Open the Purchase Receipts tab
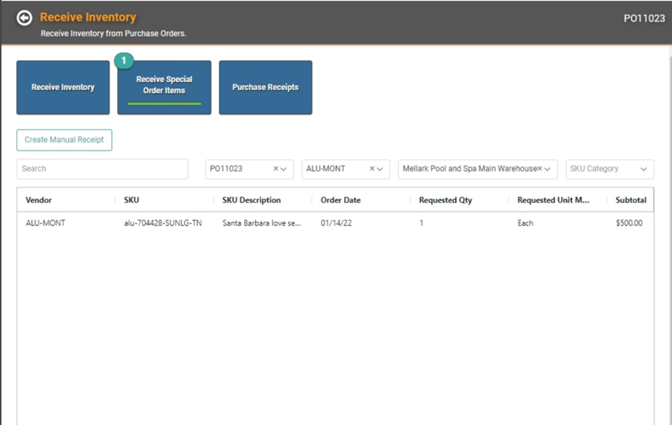The image size is (672, 425). 265,88
